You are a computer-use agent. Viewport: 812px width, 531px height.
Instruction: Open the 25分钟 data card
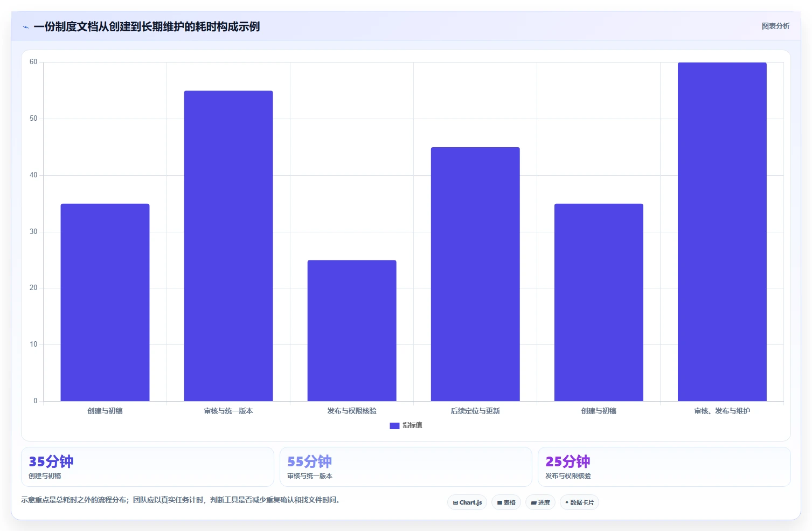pos(664,467)
